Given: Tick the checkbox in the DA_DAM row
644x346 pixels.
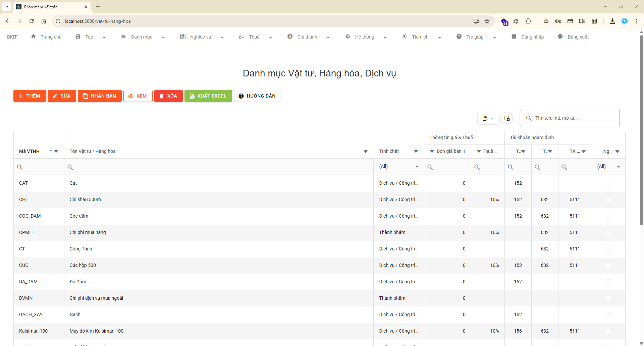Looking at the screenshot, I should coord(608,282).
